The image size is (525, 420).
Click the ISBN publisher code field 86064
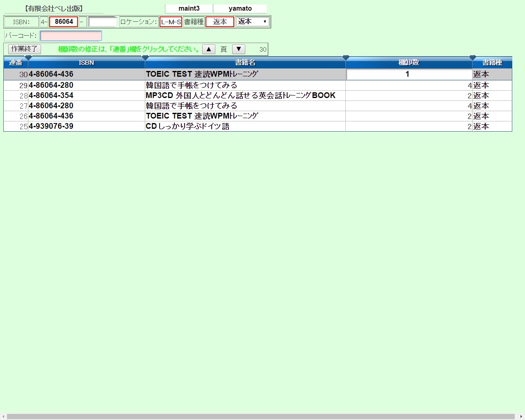pyautogui.click(x=64, y=22)
